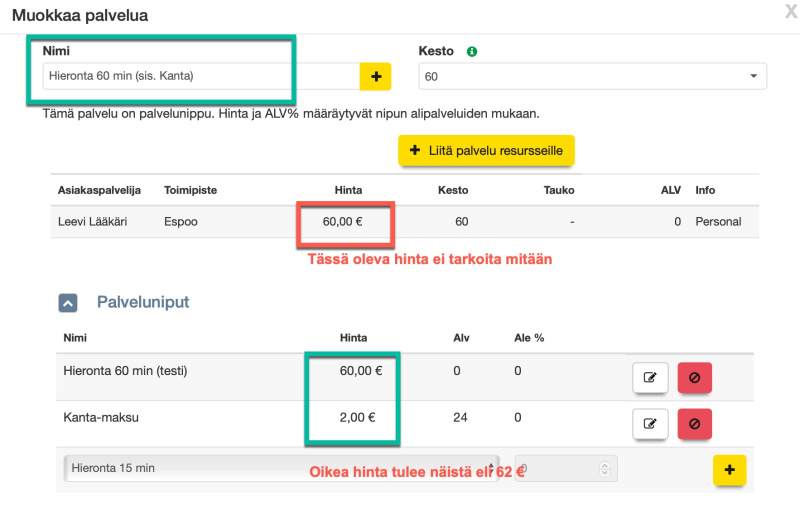Click the Palveluniput section heading
The width and height of the screenshot is (800, 510).
click(143, 301)
